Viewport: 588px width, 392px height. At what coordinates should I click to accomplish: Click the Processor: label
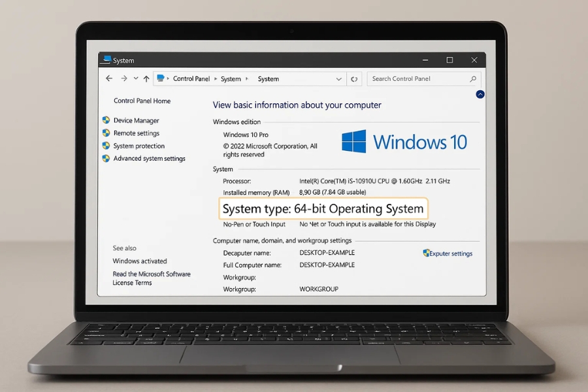point(237,181)
